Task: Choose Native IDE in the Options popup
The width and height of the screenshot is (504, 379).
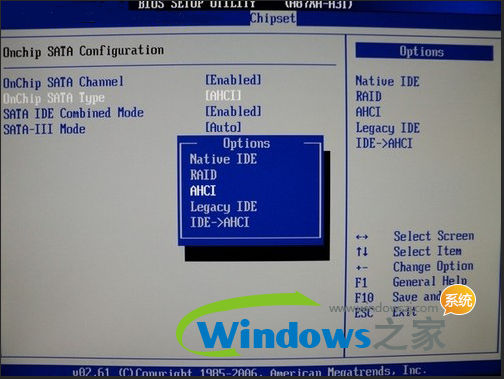Action: click(223, 159)
